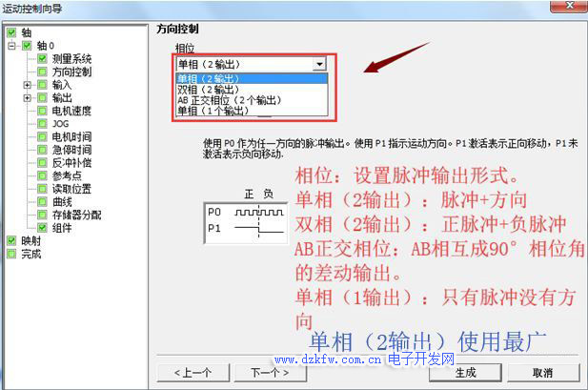Click the 上一个 back button
The image size is (588, 390).
(193, 372)
